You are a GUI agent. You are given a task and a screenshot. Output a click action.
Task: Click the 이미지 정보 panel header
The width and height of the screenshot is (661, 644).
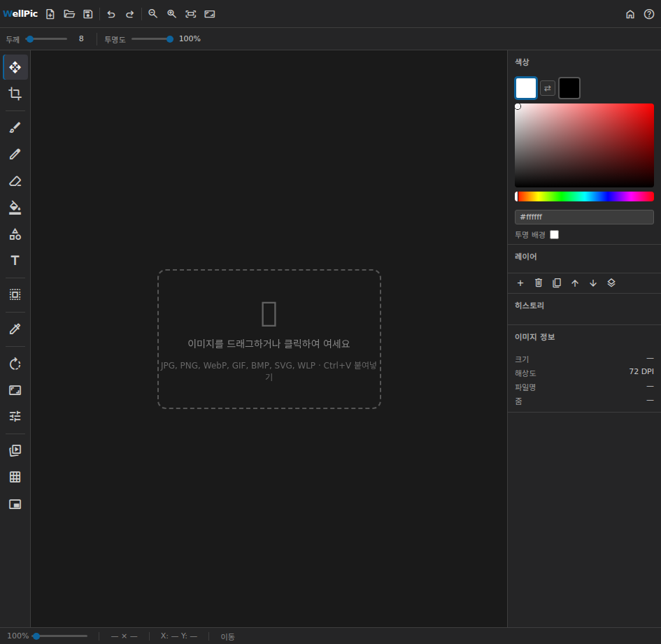[x=534, y=337]
